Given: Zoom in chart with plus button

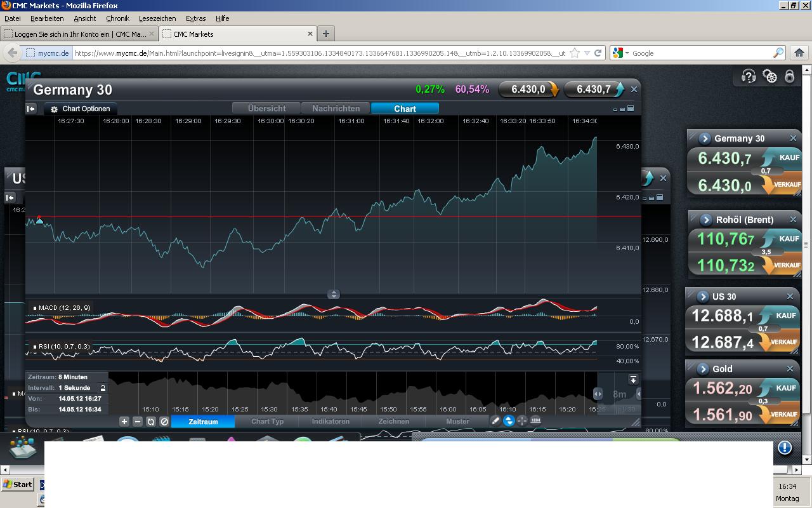Looking at the screenshot, I should (x=124, y=421).
